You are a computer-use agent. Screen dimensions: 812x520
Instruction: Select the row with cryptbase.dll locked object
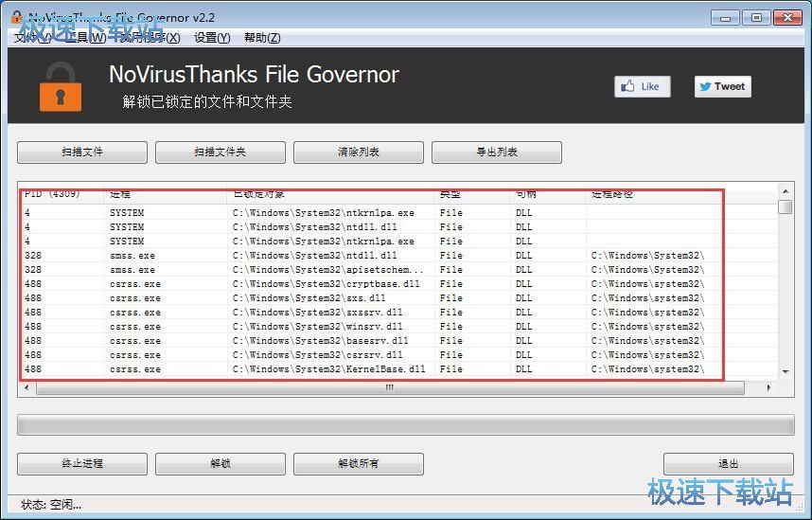[398, 284]
